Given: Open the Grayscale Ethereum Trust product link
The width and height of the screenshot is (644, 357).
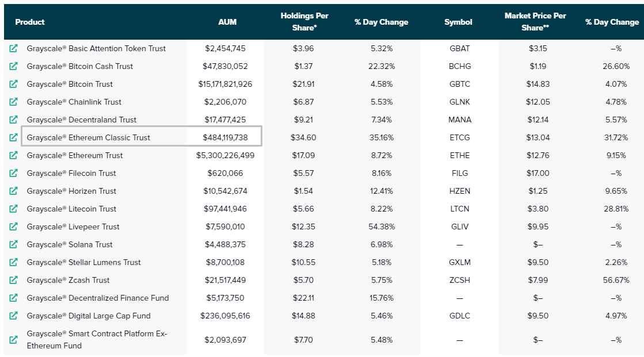Looking at the screenshot, I should (75, 156).
